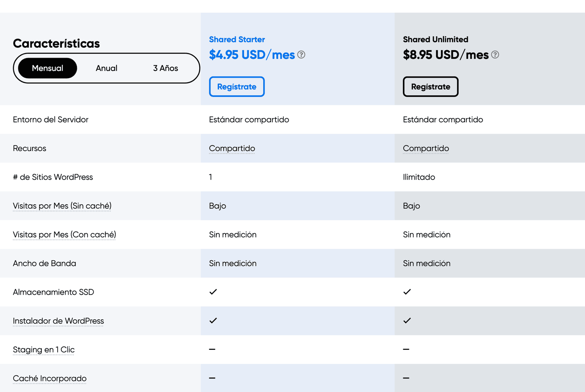Click Compartido under Shared Unlimited resources
Screen dimensions: 585x392
click(x=426, y=148)
